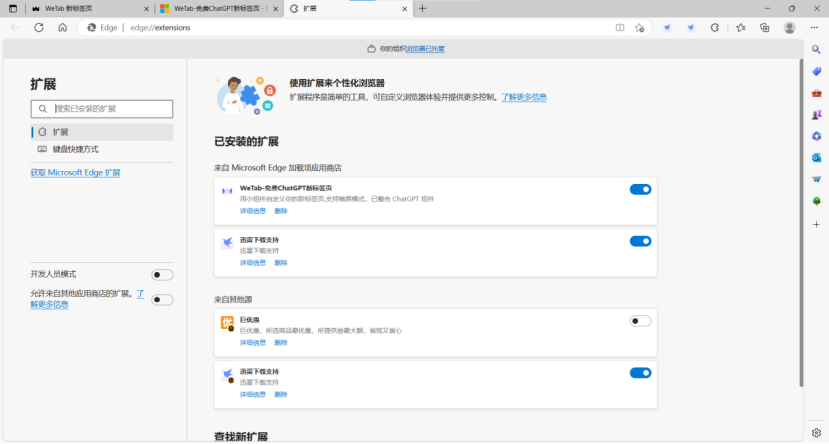Image resolution: width=829 pixels, height=444 pixels.
Task: Focus the 搜索已安装的扩展 search box
Action: tap(102, 109)
